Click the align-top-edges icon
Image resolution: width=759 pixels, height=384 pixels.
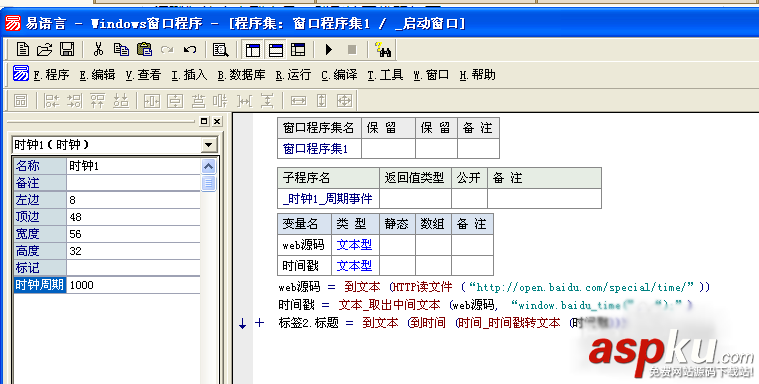(x=97, y=101)
